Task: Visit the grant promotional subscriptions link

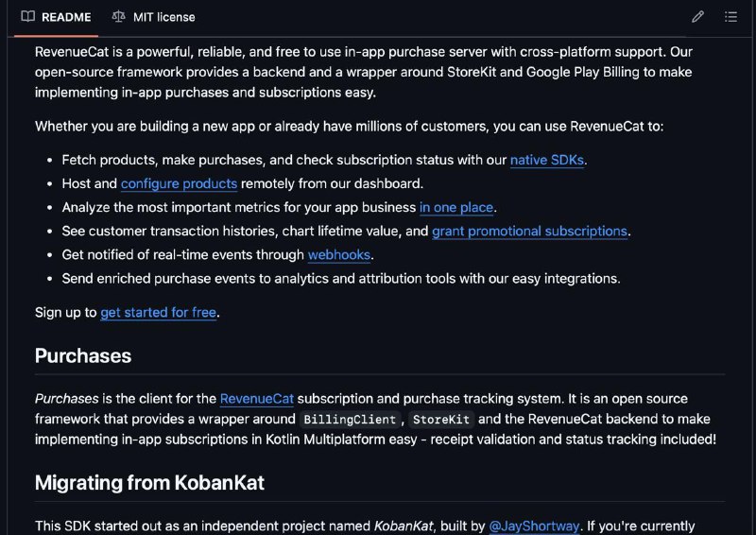Action: (x=529, y=231)
